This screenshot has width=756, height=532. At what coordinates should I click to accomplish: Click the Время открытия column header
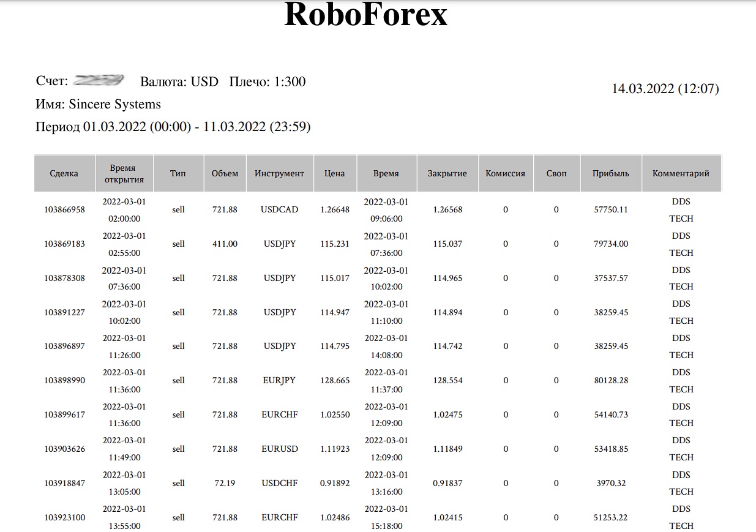pos(124,173)
